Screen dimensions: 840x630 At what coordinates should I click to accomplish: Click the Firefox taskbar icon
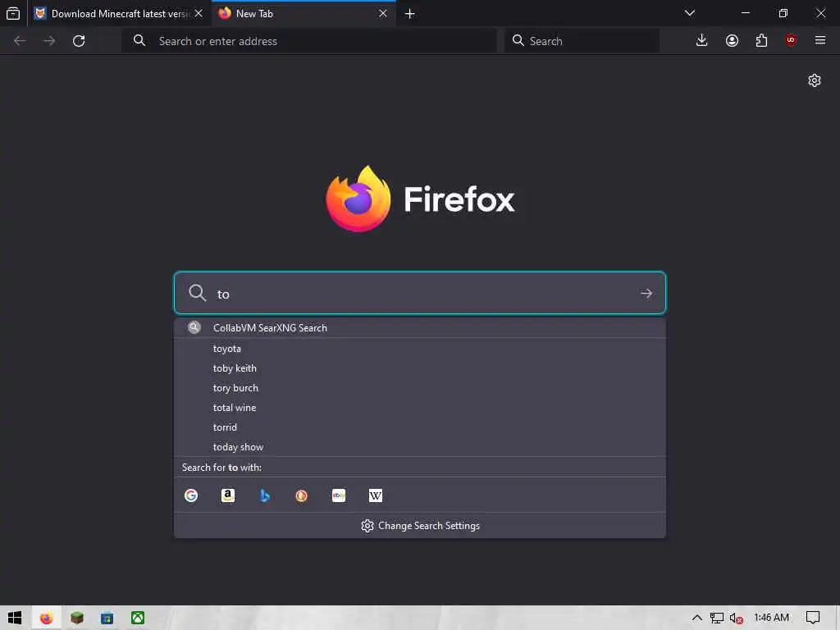[x=46, y=618]
